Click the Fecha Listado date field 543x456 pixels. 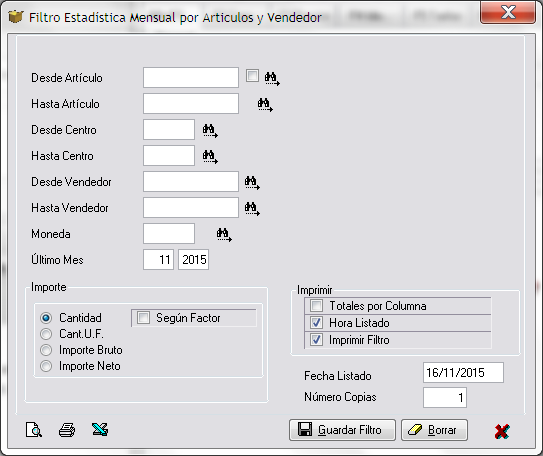(x=463, y=373)
